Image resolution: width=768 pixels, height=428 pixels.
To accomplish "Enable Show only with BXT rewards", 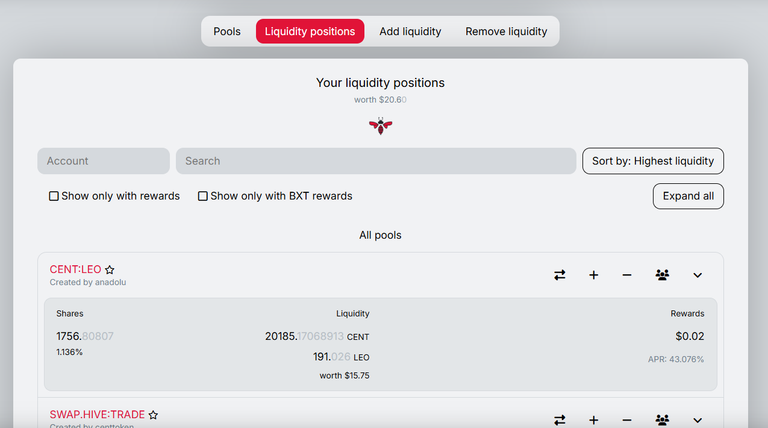I will (202, 196).
